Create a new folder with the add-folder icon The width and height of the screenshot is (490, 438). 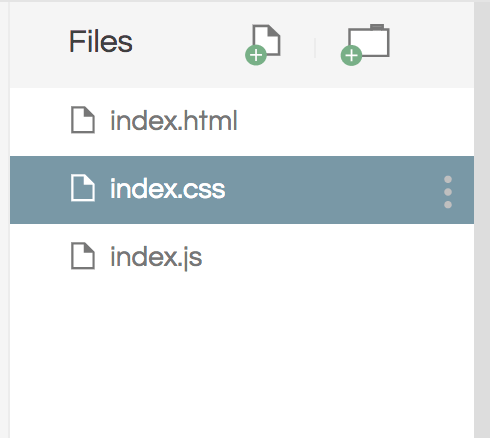[365, 44]
